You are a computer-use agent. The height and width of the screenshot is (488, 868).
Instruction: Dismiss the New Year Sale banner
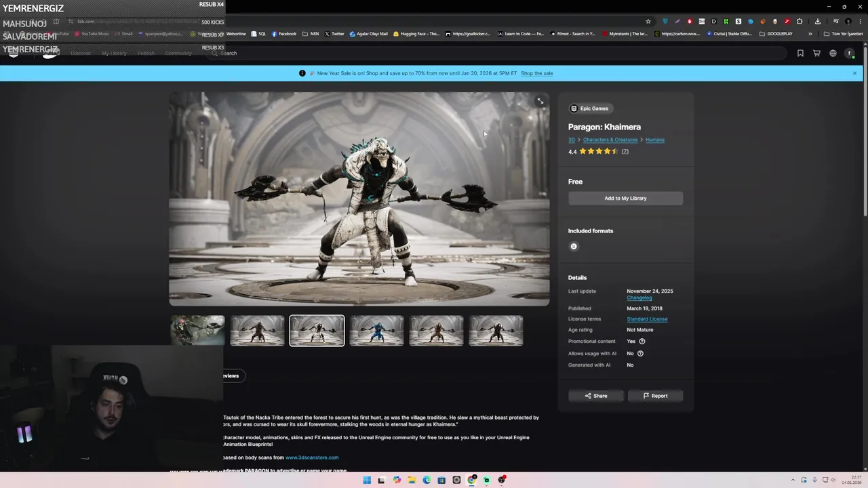click(x=854, y=73)
